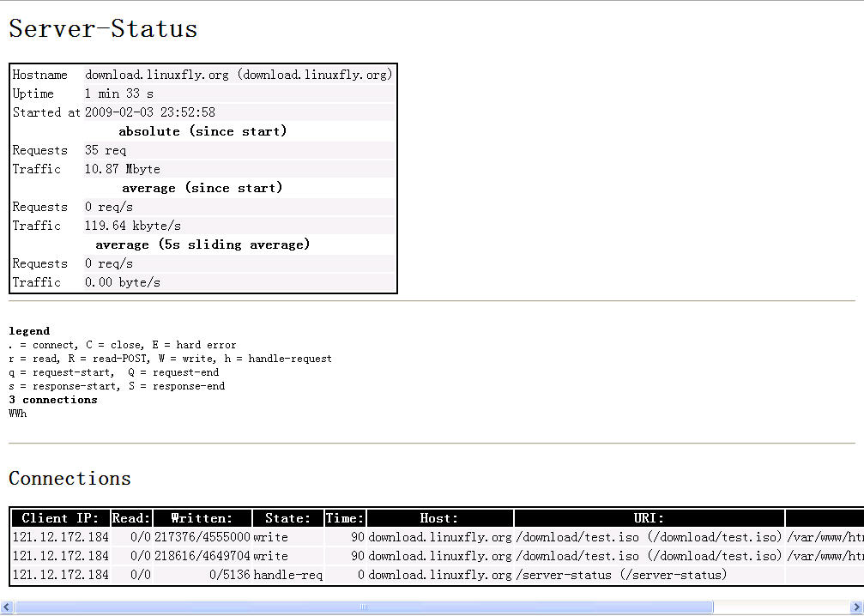Click the horizontal scrollbar thumb
Viewport: 864px width, 616px height.
point(363,607)
